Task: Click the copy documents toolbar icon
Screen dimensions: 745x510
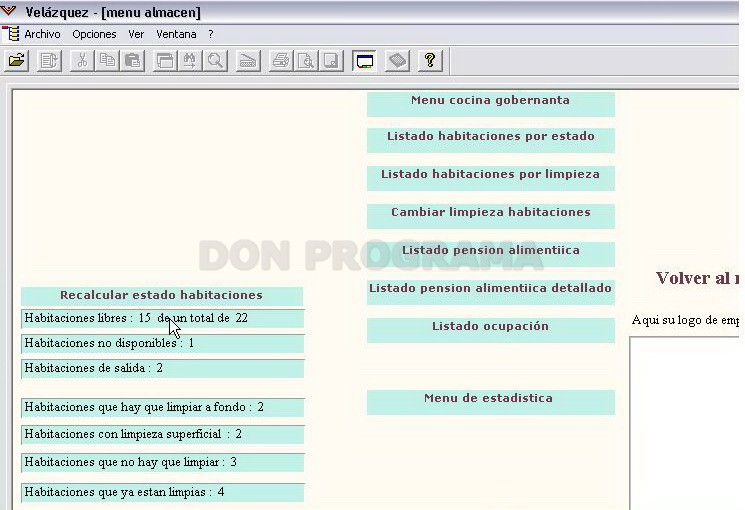Action: [x=107, y=61]
